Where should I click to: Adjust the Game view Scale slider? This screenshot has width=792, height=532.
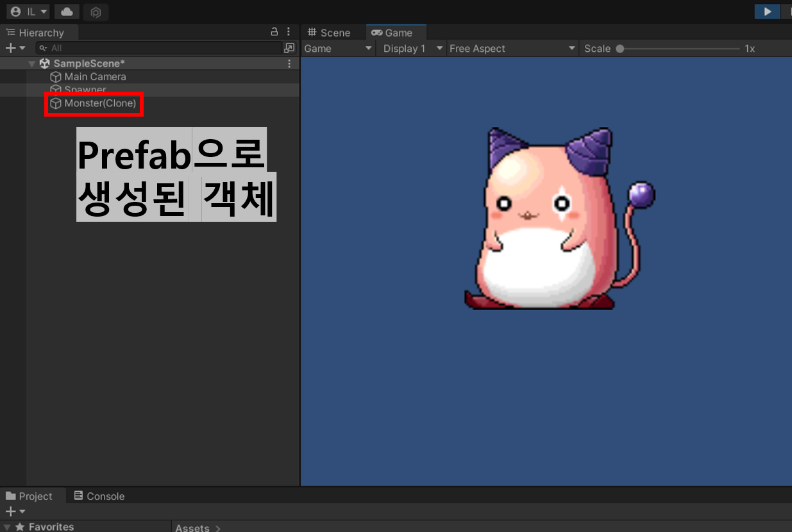pos(677,49)
